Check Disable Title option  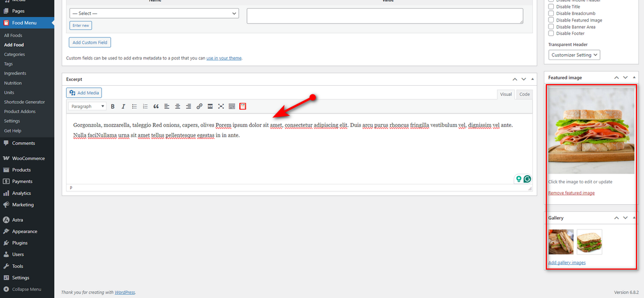(551, 7)
